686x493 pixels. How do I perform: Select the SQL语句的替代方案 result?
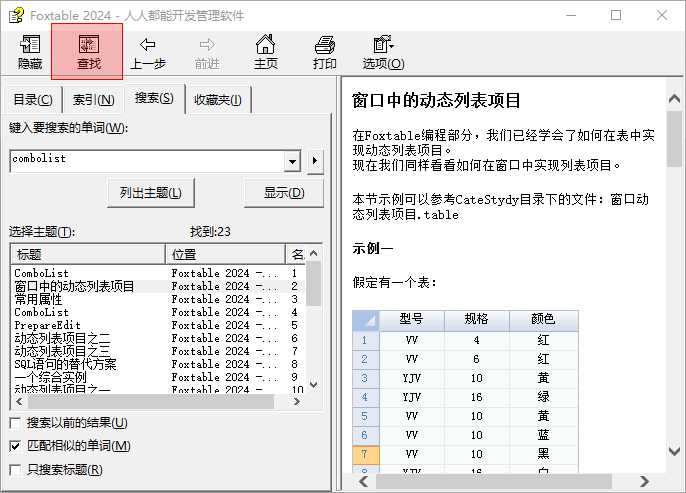pyautogui.click(x=158, y=364)
